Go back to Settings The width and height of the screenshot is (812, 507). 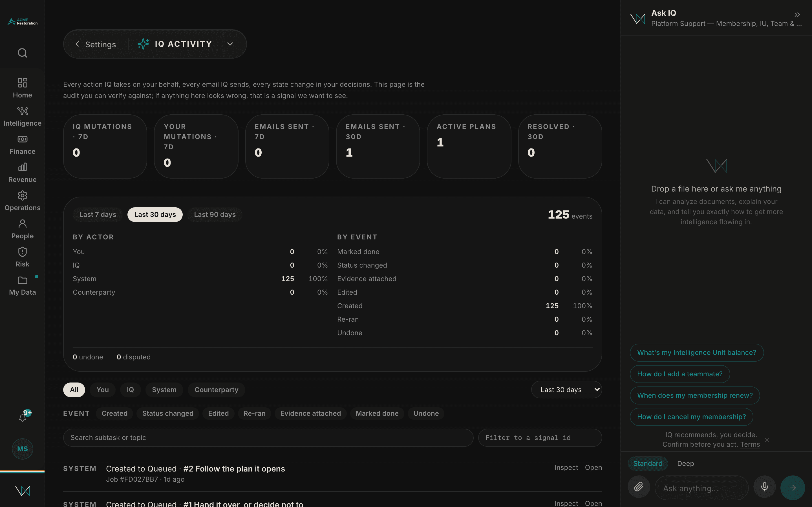pos(96,44)
